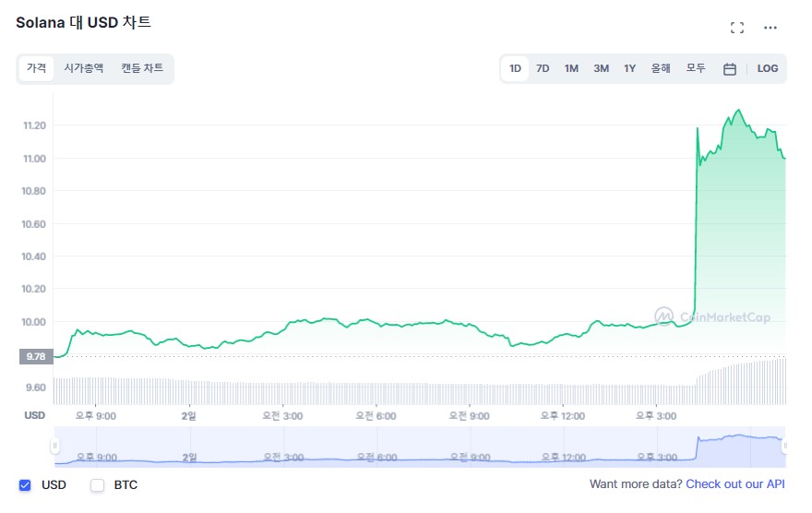This screenshot has width=812, height=513.
Task: Click the right handle of range slider
Action: pyautogui.click(x=785, y=447)
